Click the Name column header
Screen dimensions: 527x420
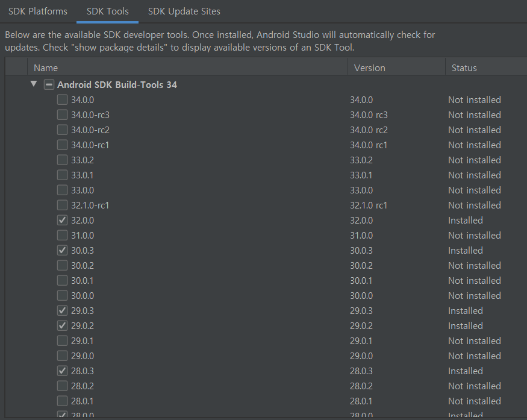click(187, 67)
